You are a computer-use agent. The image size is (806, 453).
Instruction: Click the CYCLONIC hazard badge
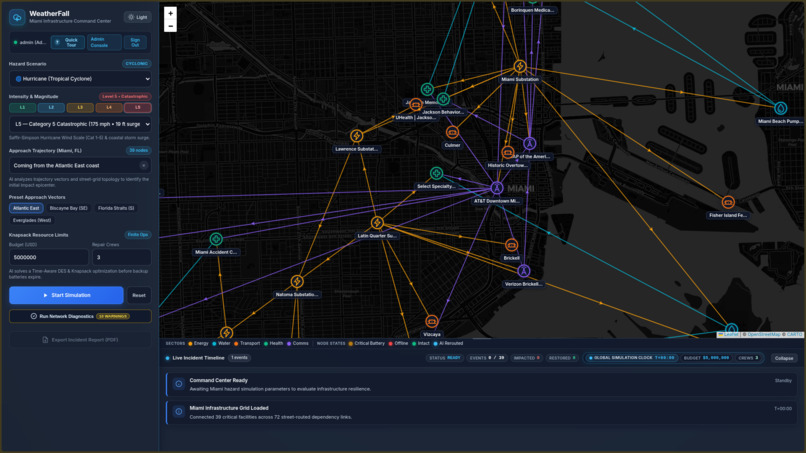pyautogui.click(x=136, y=64)
